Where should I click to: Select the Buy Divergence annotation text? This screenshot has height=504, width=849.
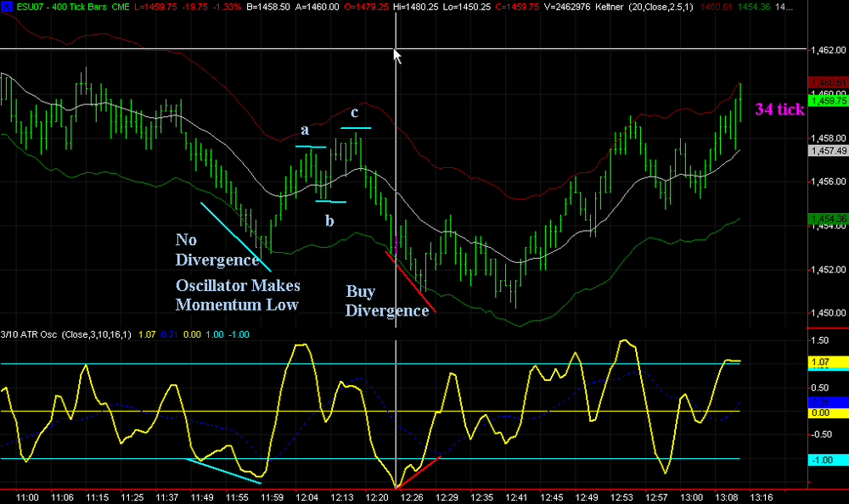(x=387, y=301)
